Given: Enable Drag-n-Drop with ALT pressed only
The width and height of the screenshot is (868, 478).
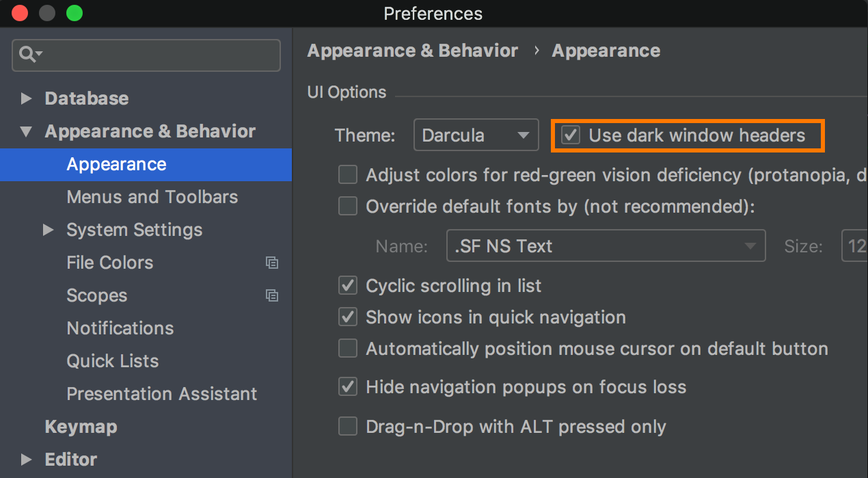Looking at the screenshot, I should click(348, 427).
